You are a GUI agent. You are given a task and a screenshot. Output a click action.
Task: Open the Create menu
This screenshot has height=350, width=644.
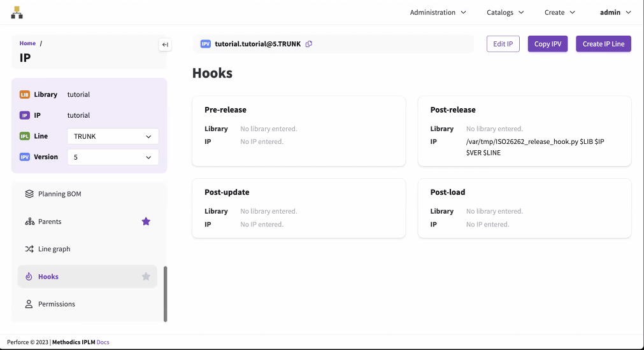click(559, 12)
